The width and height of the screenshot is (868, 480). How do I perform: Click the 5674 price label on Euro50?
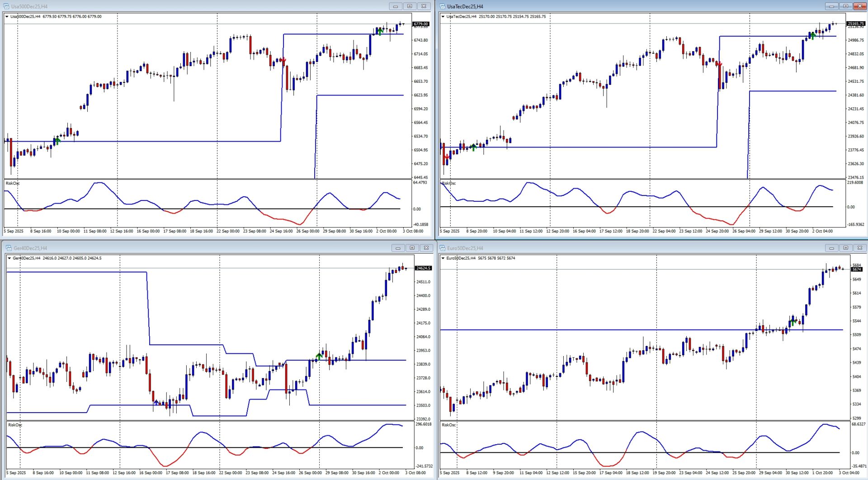tap(856, 270)
